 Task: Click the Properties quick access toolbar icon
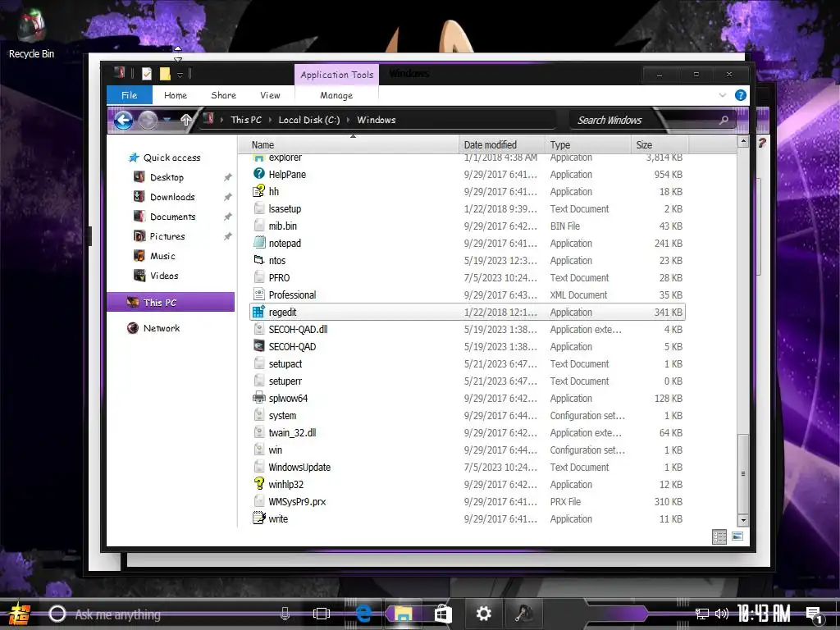point(147,74)
